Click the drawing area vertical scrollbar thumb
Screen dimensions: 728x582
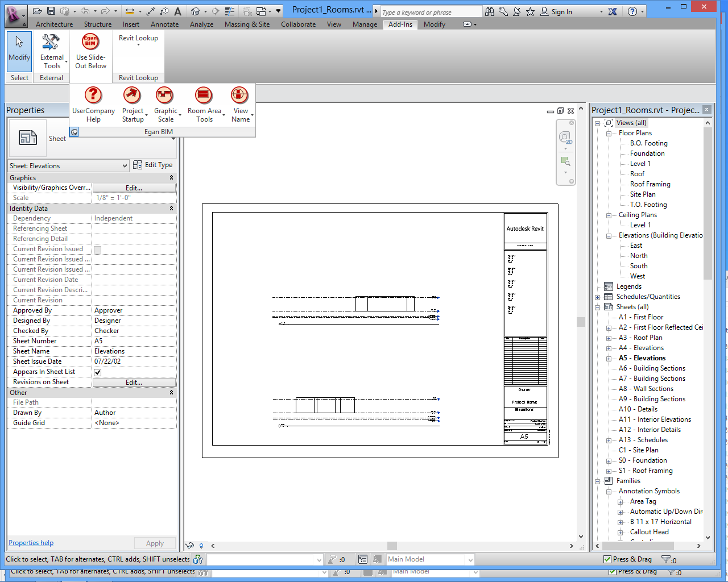[x=581, y=322]
